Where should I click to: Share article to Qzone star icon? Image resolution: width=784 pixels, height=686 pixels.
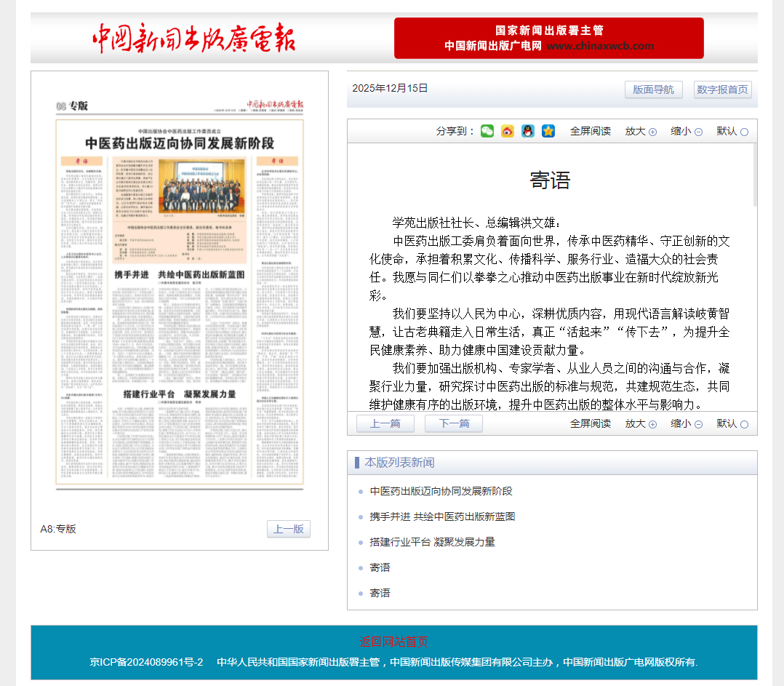click(548, 131)
